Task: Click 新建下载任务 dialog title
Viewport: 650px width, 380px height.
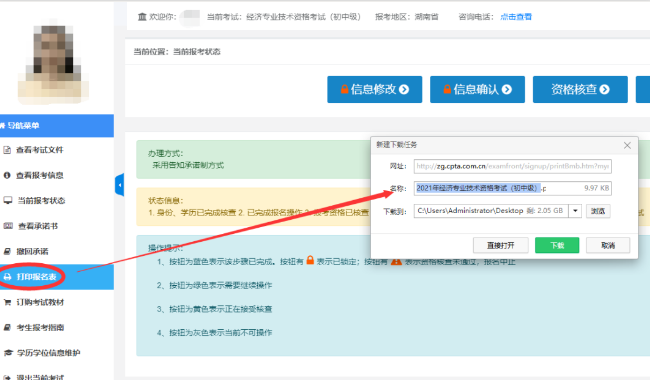Action: [x=397, y=145]
